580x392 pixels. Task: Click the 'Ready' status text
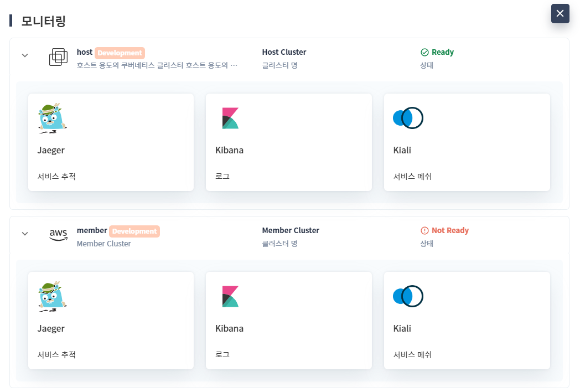click(443, 52)
